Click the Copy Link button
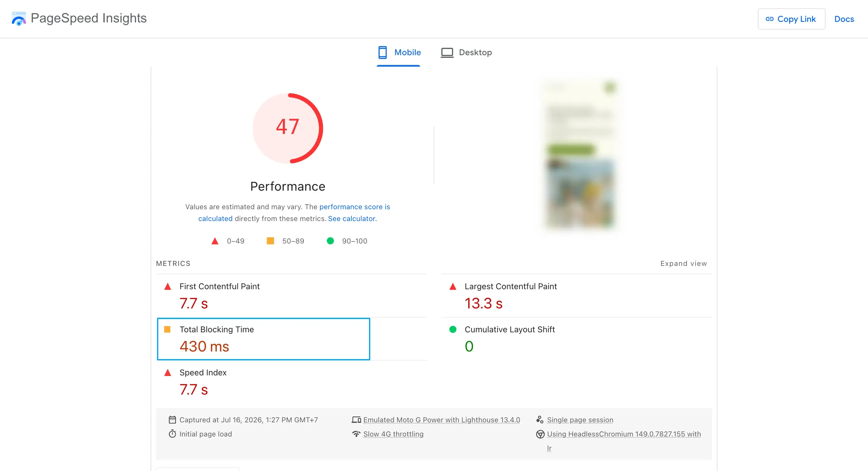This screenshot has height=471, width=868. tap(791, 19)
